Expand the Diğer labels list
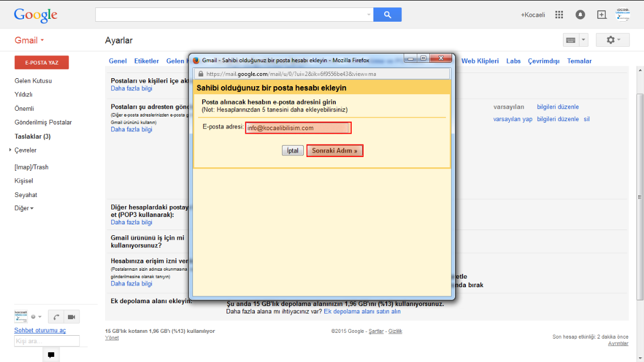This screenshot has height=362, width=644. (24, 208)
